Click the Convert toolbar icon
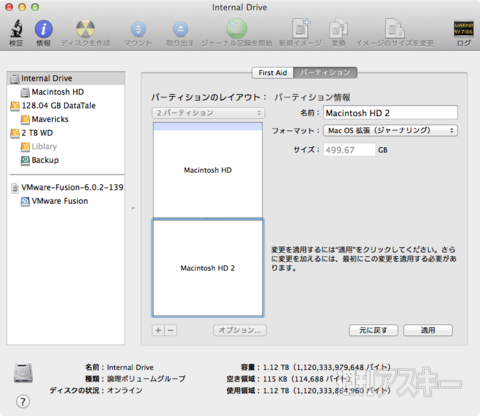Viewport: 480px width, 416px height. pyautogui.click(x=338, y=29)
